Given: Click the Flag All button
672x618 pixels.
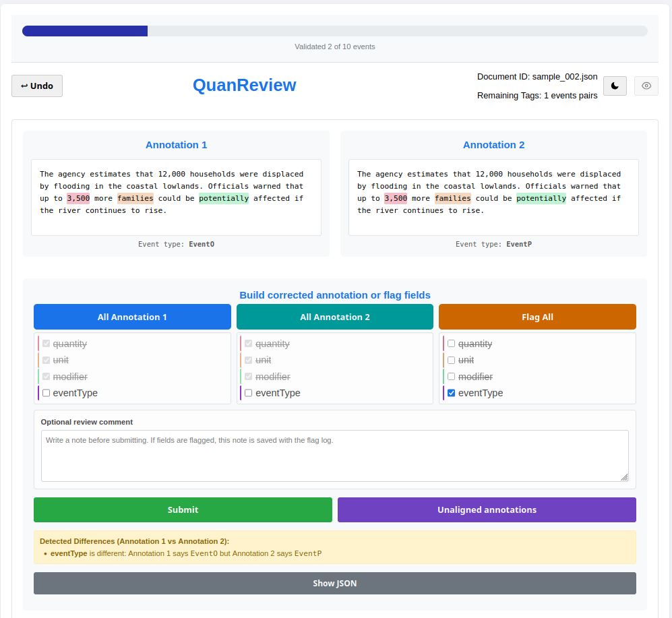Looking at the screenshot, I should point(537,317).
